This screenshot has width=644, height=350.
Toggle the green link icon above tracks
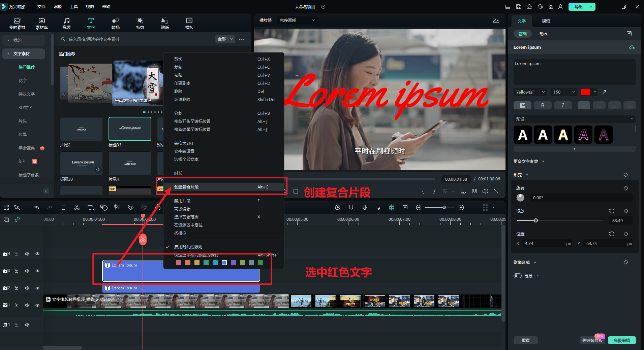click(x=17, y=219)
